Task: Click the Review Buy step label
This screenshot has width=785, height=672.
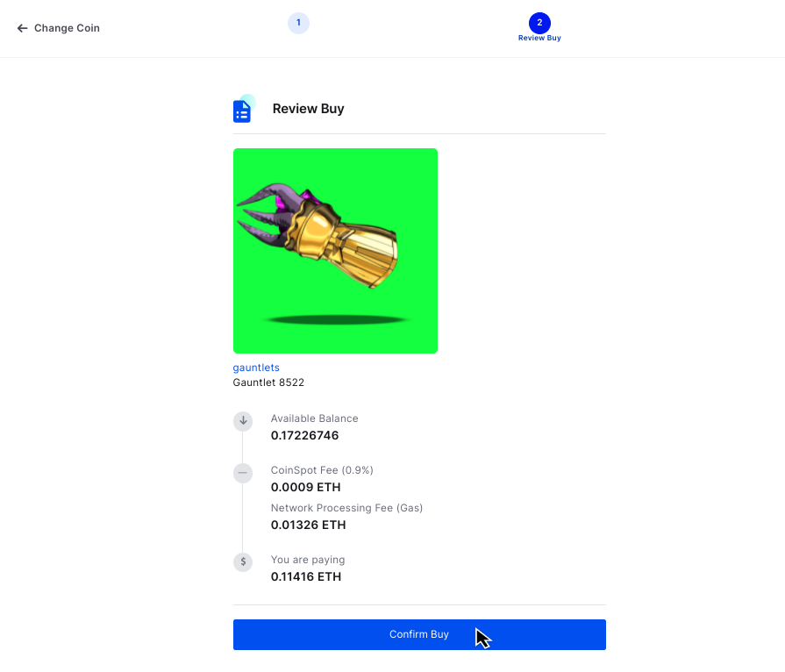Action: point(539,39)
